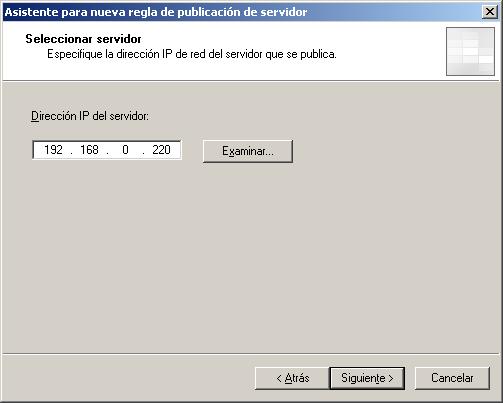Select the third IP octet 0
The width and height of the screenshot is (503, 403).
[125, 150]
